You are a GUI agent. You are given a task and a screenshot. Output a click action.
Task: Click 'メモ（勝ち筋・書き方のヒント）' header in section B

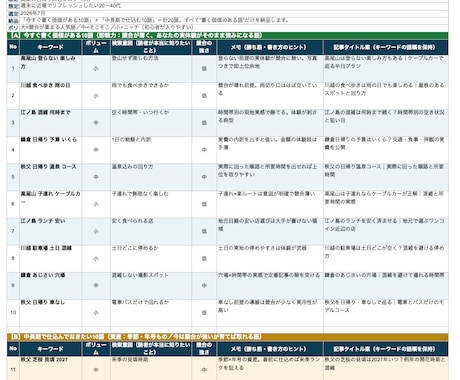[270, 349]
